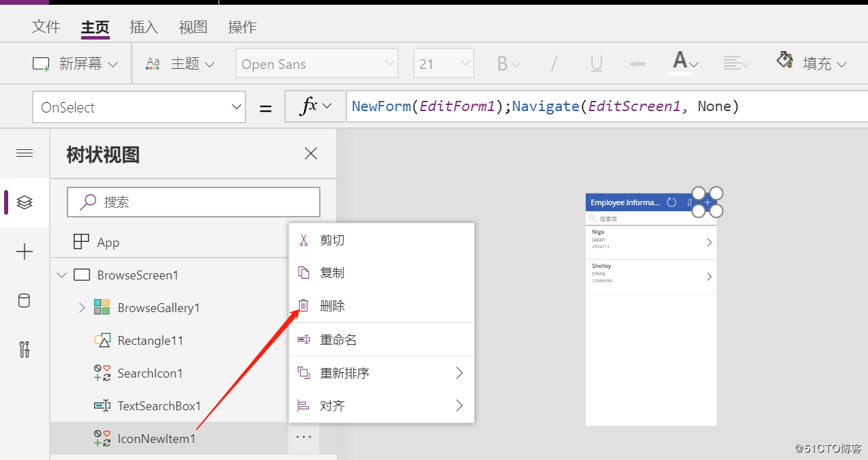Click the Nigo record in preview

pyautogui.click(x=651, y=243)
